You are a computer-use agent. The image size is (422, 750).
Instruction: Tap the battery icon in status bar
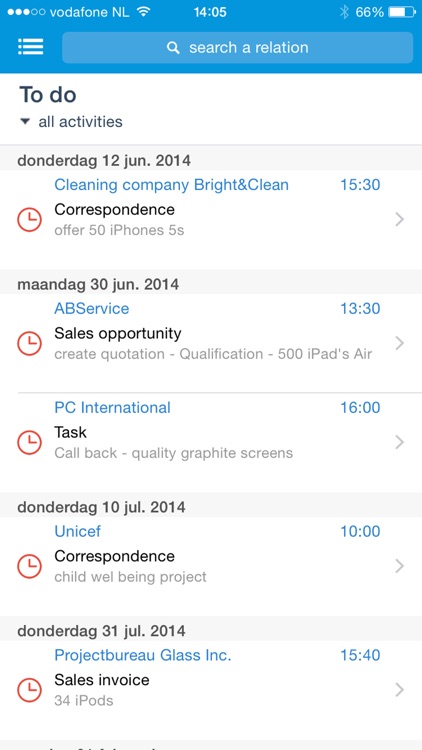pyautogui.click(x=402, y=12)
